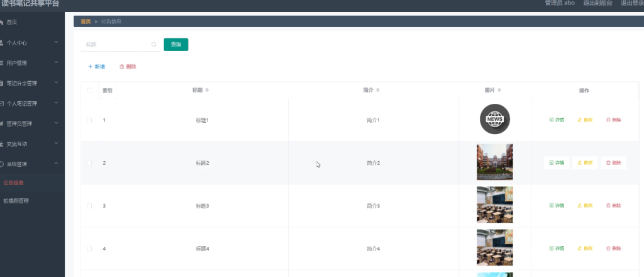The width and height of the screenshot is (644, 277).
Task: Toggle the select-all checkbox in table header
Action: 89,90
